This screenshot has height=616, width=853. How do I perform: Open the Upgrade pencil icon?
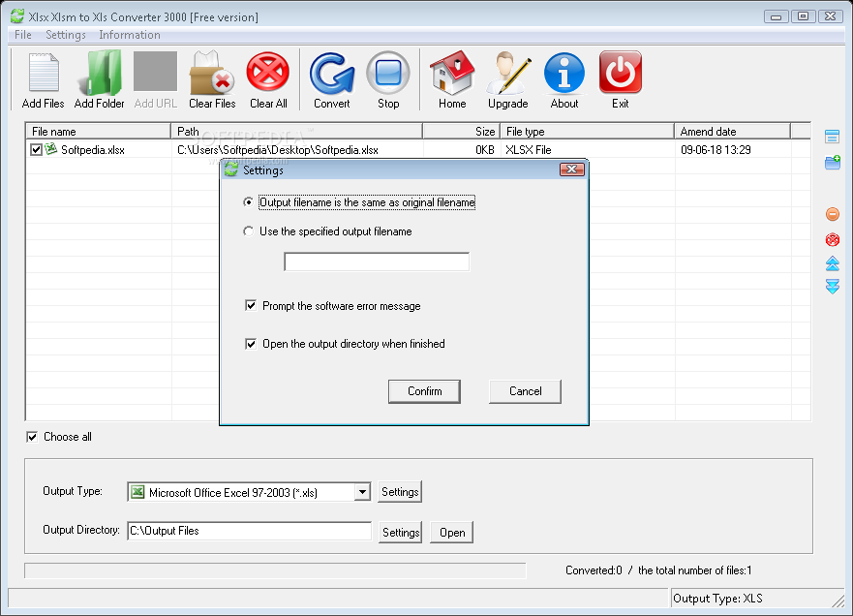coord(505,72)
